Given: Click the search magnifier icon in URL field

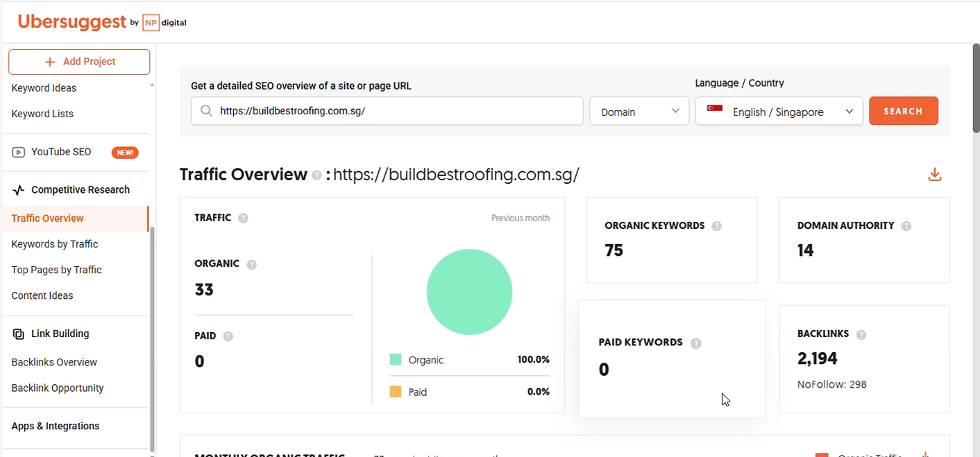Looking at the screenshot, I should click(x=206, y=111).
